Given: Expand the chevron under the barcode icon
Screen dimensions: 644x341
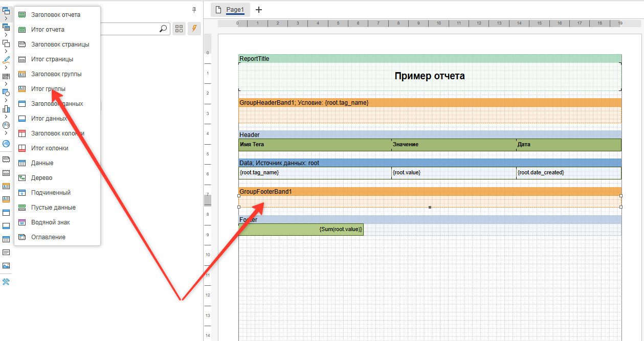Looking at the screenshot, I should point(6,84).
